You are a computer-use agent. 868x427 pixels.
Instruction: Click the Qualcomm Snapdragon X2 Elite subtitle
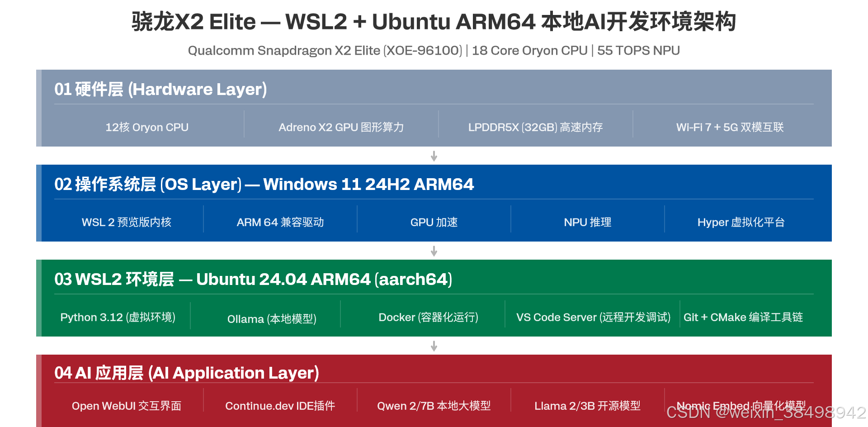434,50
